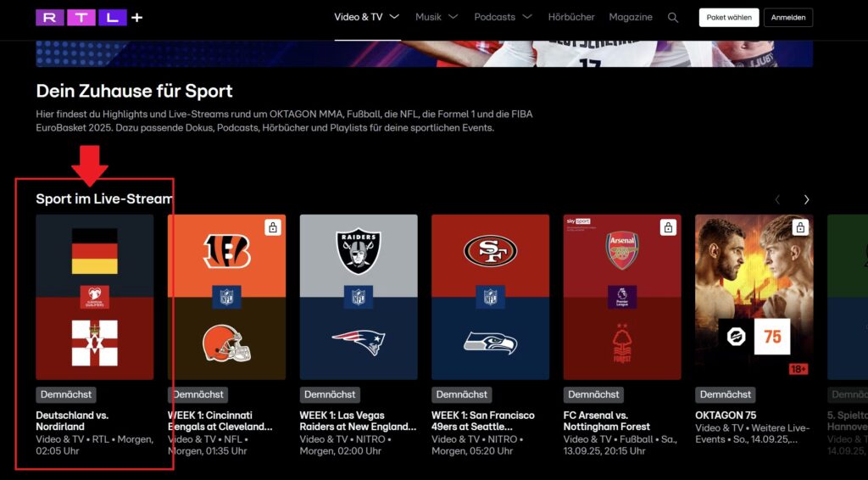Image resolution: width=868 pixels, height=480 pixels.
Task: Click the NFL logo on Raiders card
Action: click(359, 298)
